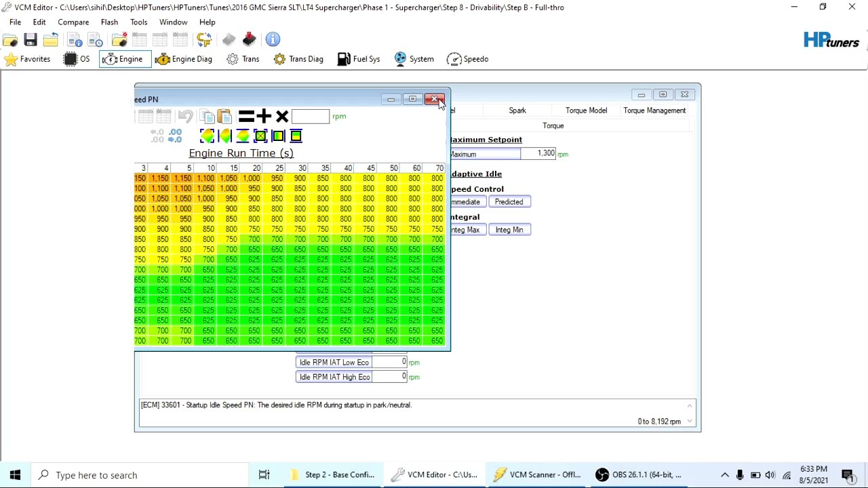Open the notification center icon
This screenshot has width=868, height=488.
coord(848,475)
